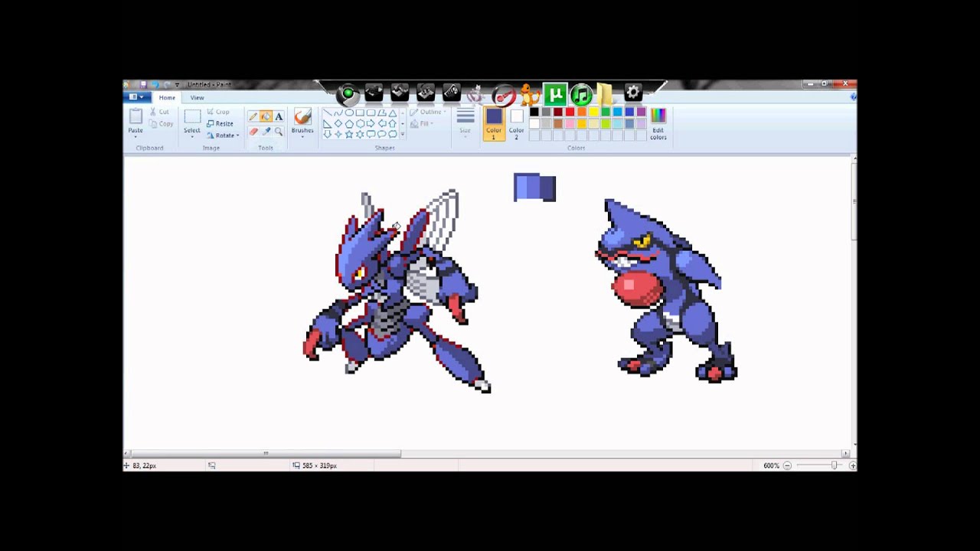Choose the Down arrow shape
Screen dimensions: 980x551
coord(328,134)
